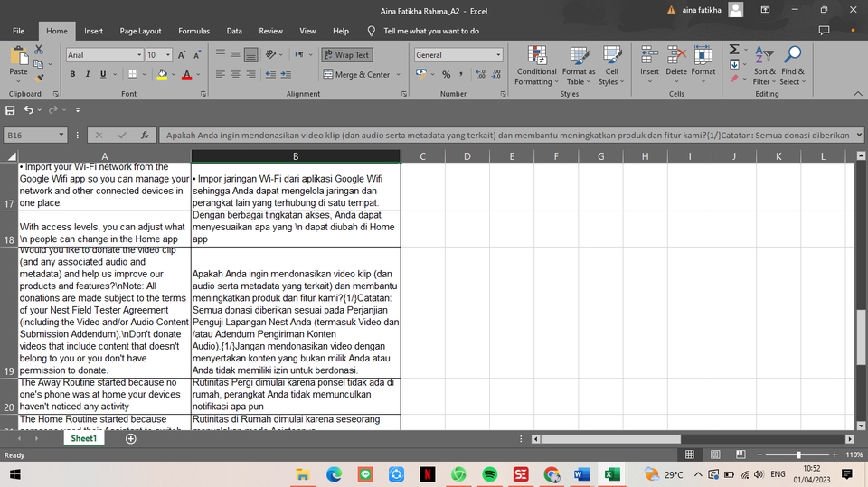Select the Sheet1 worksheet tab
This screenshot has height=487, width=868.
tap(83, 438)
